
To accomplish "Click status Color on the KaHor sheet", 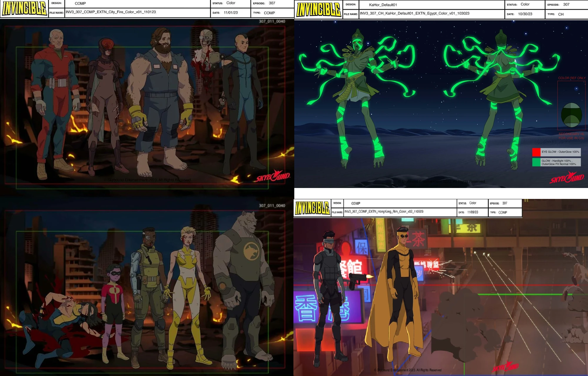I will 525,4.
